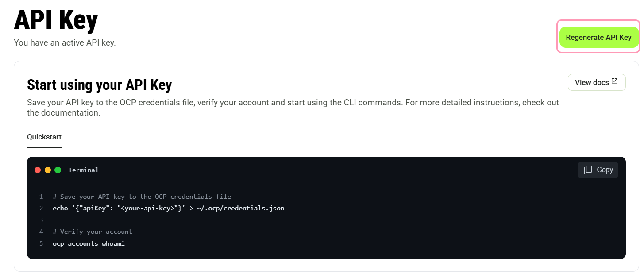This screenshot has height=278, width=644.
Task: Click line number 1 in the code block
Action: click(41, 197)
